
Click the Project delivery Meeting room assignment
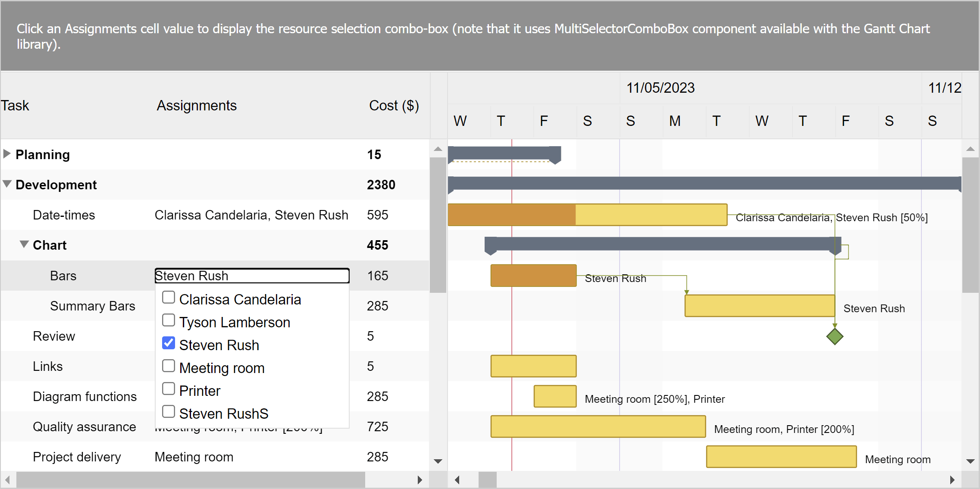pos(194,457)
